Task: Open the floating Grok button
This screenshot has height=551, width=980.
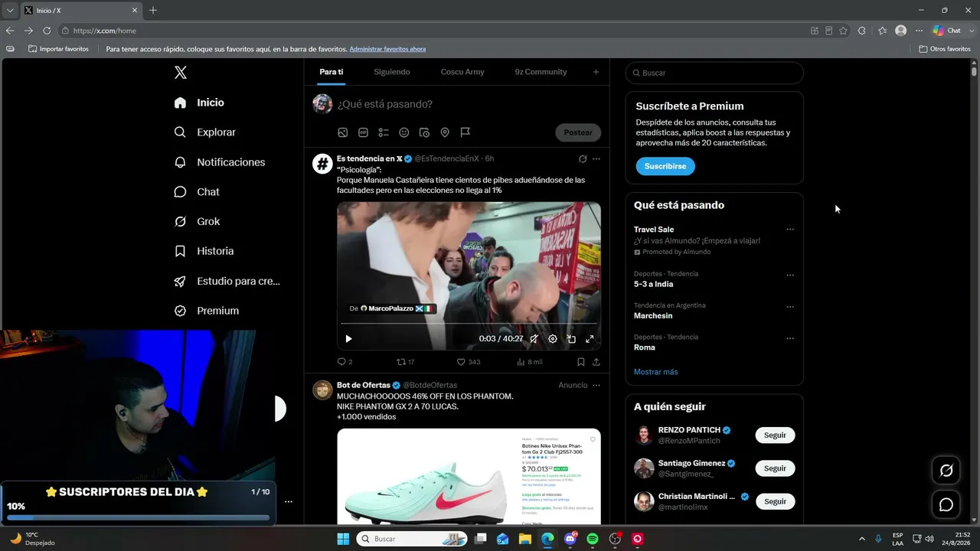Action: tap(946, 471)
